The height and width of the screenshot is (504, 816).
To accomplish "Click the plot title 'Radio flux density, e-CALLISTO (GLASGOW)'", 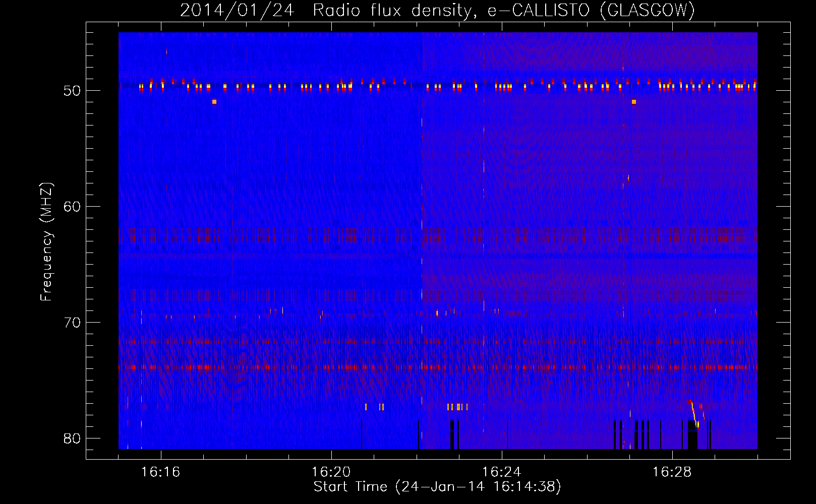I will [504, 10].
